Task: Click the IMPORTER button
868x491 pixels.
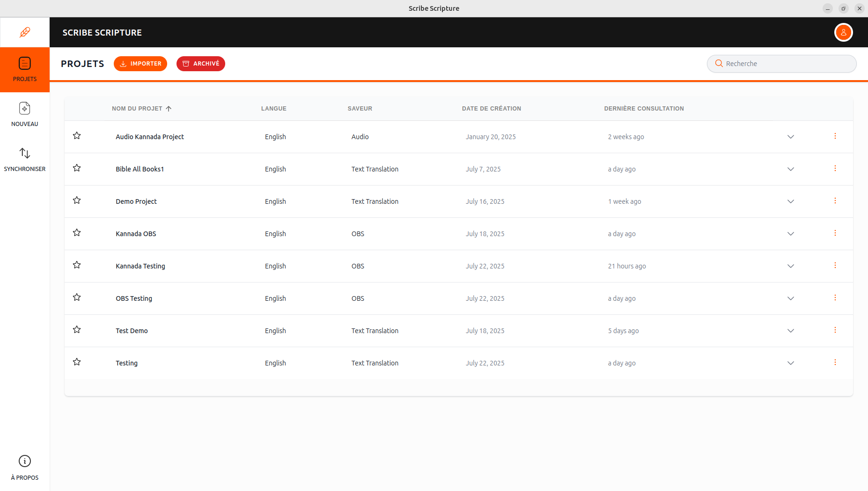Action: [x=140, y=63]
